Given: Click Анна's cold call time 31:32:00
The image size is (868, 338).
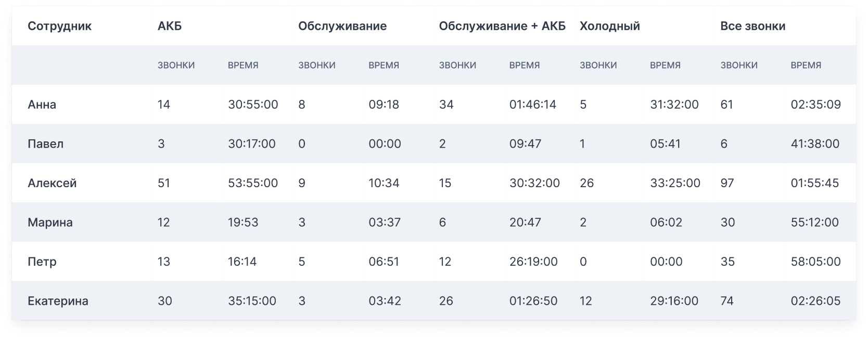Looking at the screenshot, I should [x=674, y=105].
